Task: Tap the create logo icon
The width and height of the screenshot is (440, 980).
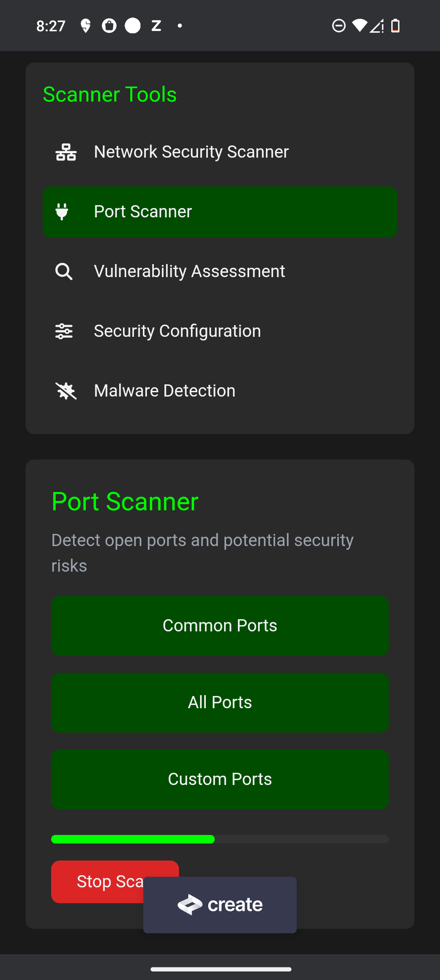Action: tap(190, 904)
